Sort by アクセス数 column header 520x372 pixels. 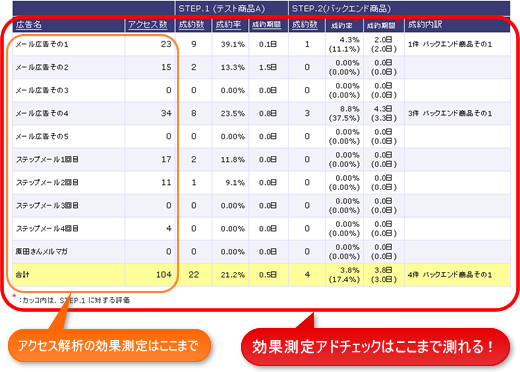[148, 25]
